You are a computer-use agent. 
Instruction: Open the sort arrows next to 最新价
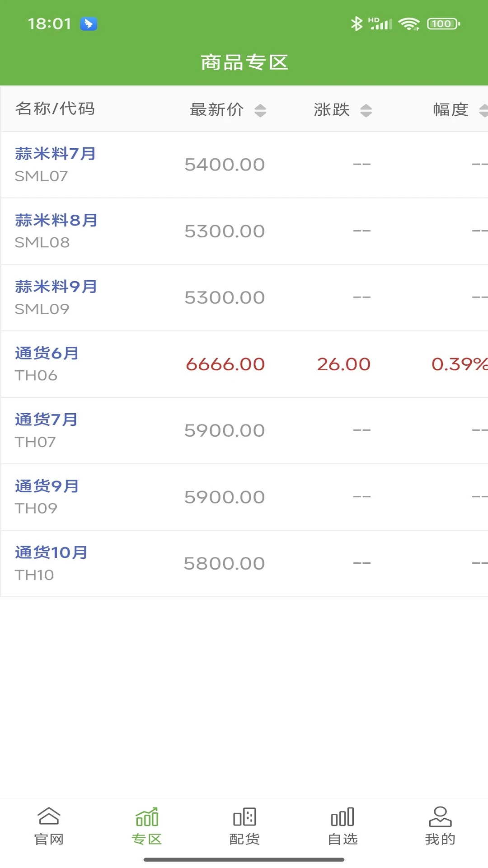point(260,109)
